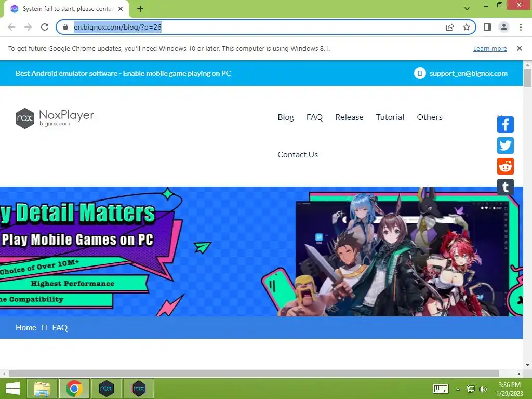Open the Chrome profile avatar
This screenshot has height=399, width=532.
click(504, 27)
